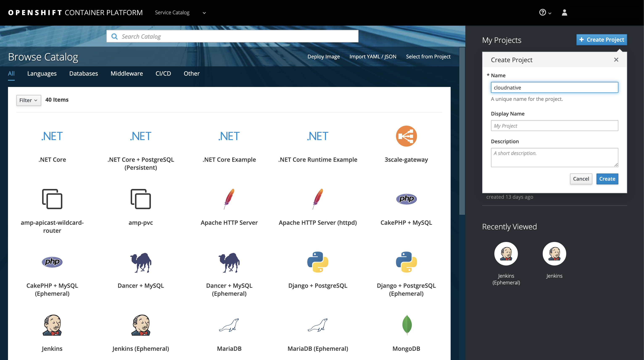The width and height of the screenshot is (644, 360).
Task: Open CakePHP + MySQL (Ephemeral) php icon
Action: pos(52,262)
